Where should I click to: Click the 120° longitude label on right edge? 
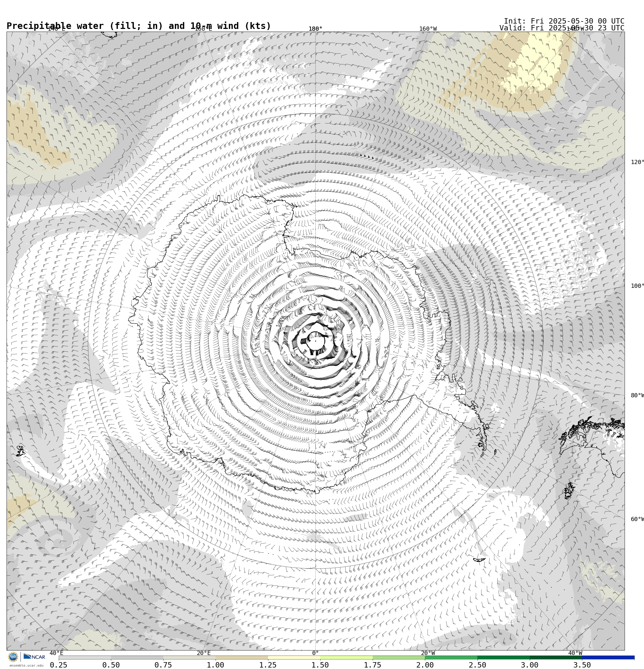[x=637, y=162]
